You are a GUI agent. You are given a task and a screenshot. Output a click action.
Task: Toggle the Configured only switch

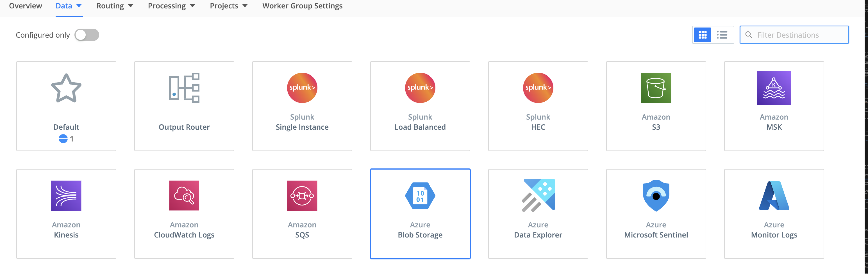(x=87, y=35)
